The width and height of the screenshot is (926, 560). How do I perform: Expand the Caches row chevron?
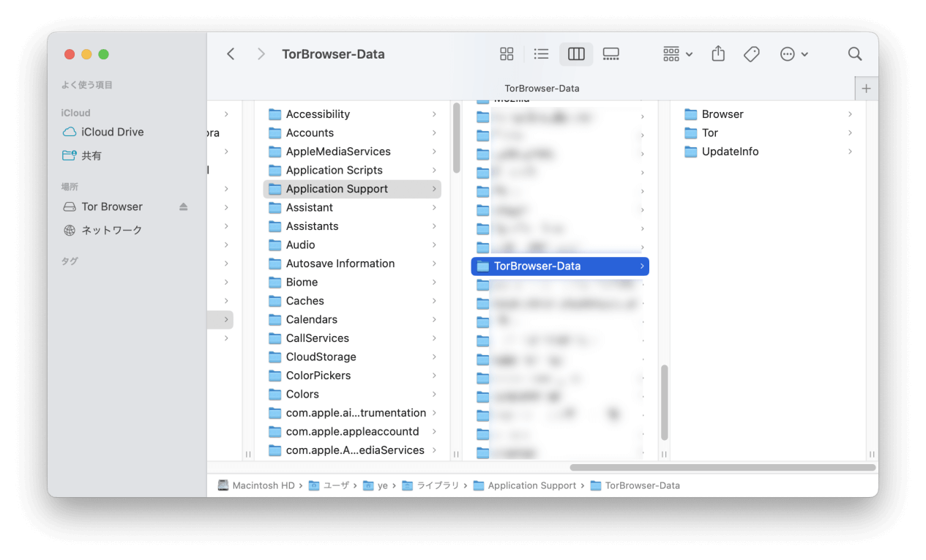(x=434, y=301)
